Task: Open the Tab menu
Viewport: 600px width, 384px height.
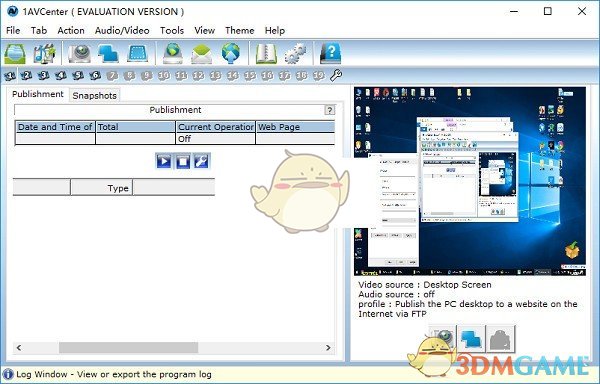Action: 39,31
